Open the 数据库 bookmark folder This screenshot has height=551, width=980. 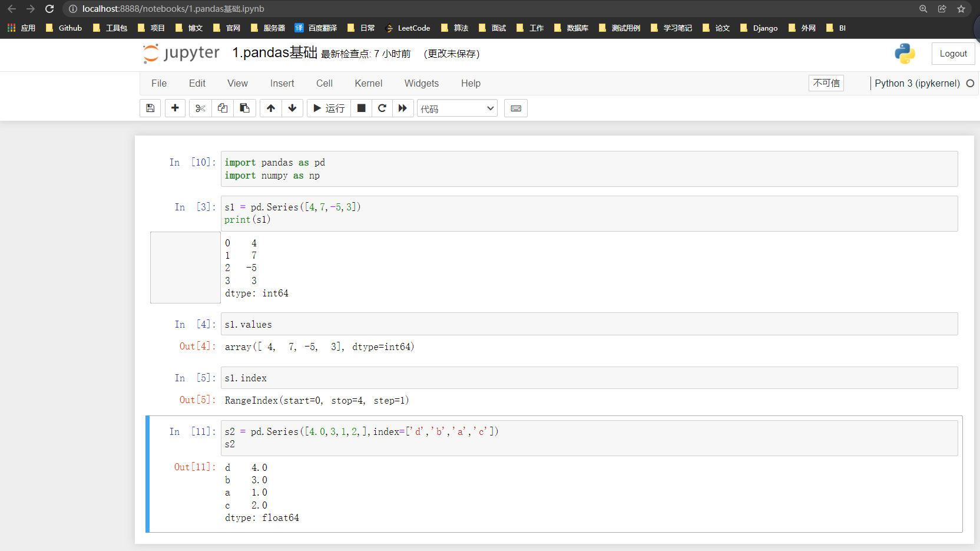(571, 28)
